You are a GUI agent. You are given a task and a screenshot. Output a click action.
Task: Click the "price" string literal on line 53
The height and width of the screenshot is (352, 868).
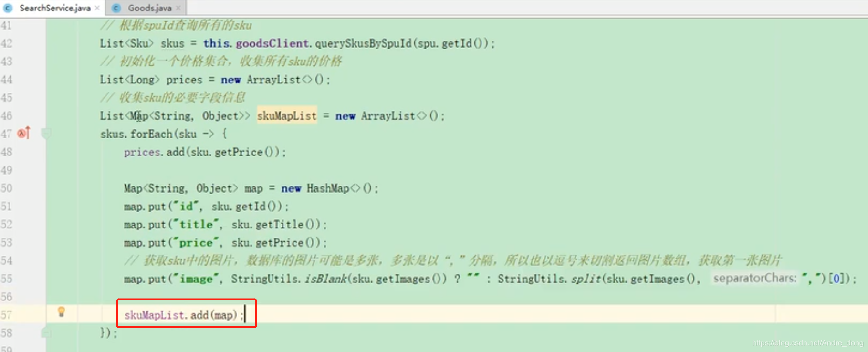click(x=196, y=243)
